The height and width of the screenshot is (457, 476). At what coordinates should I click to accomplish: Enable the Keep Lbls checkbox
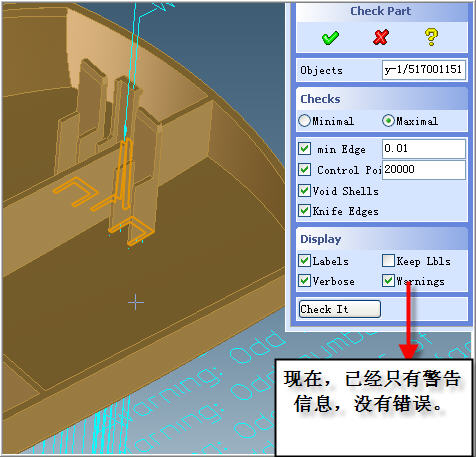[388, 261]
